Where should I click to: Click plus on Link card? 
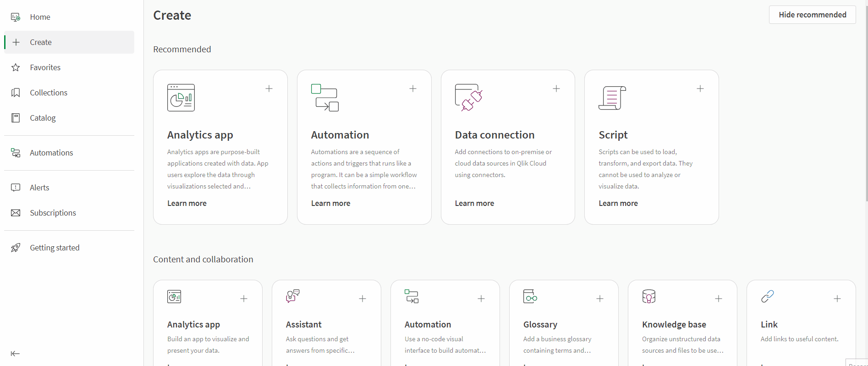[837, 299]
